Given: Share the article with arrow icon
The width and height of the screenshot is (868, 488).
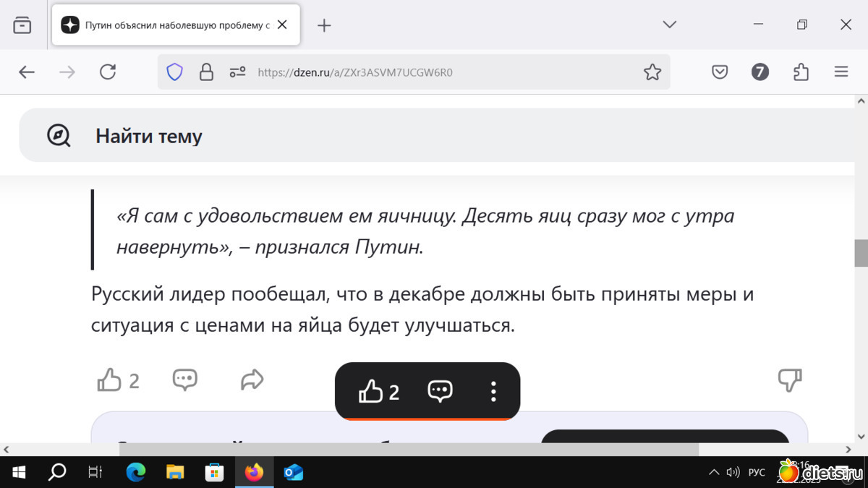Looking at the screenshot, I should coord(252,380).
